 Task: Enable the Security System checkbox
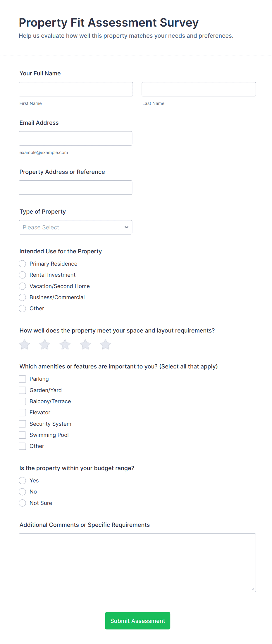click(23, 424)
